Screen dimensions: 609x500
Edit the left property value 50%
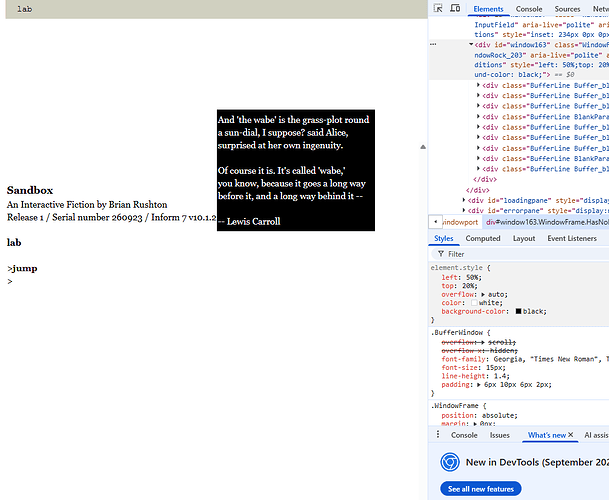pyautogui.click(x=472, y=277)
